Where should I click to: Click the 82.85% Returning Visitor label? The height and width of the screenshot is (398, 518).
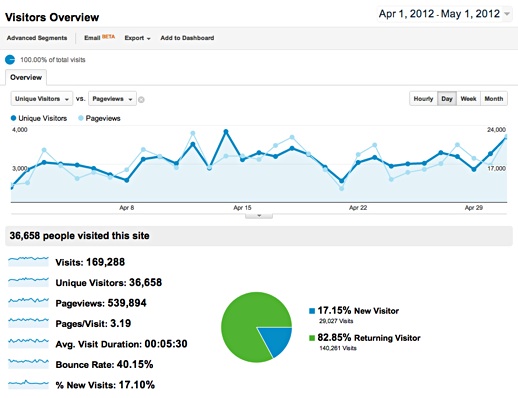click(x=369, y=338)
